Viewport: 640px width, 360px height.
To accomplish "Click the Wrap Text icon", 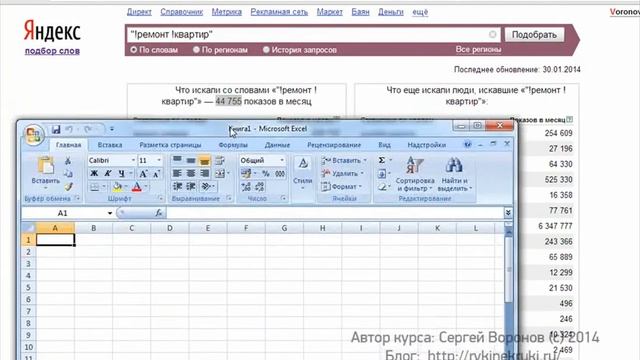I will click(x=220, y=160).
